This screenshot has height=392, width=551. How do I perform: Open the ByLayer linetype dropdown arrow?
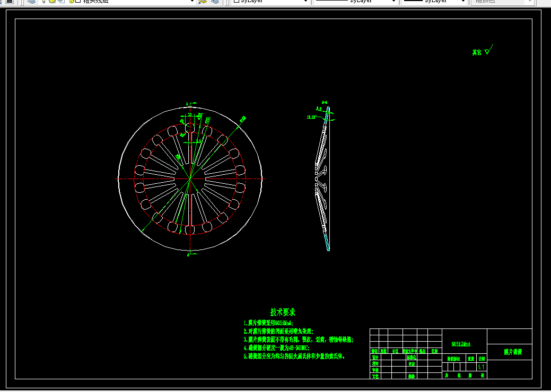[x=393, y=2]
